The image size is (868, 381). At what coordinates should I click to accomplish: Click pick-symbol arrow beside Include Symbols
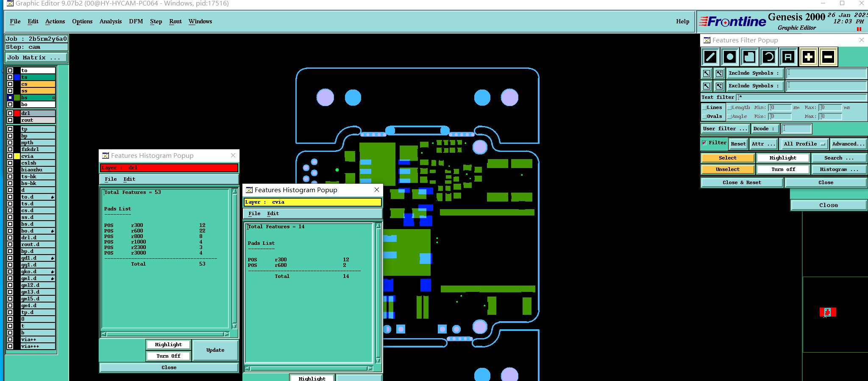707,73
